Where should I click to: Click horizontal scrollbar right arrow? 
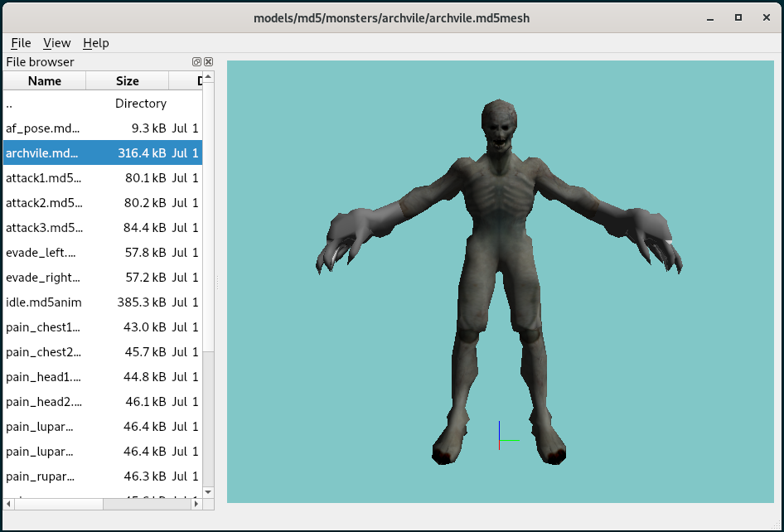196,504
